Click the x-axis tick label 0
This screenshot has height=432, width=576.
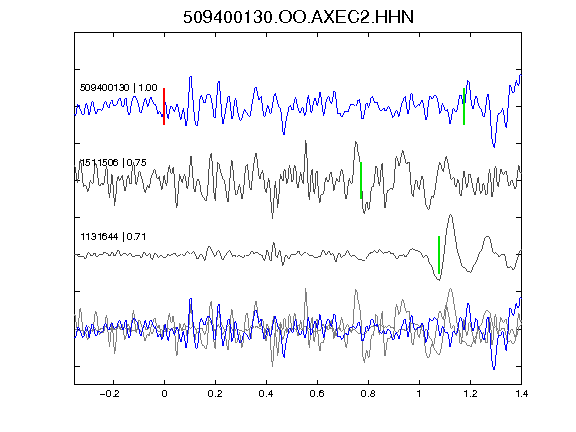coord(164,394)
